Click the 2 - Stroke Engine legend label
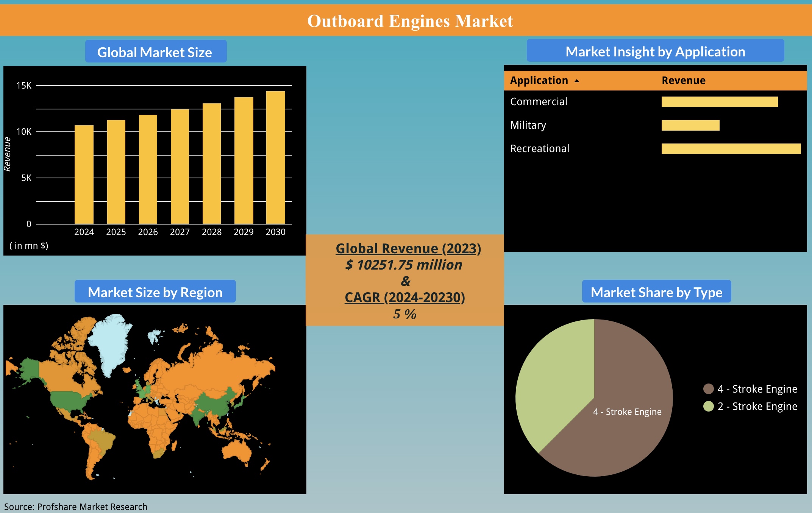 (757, 406)
